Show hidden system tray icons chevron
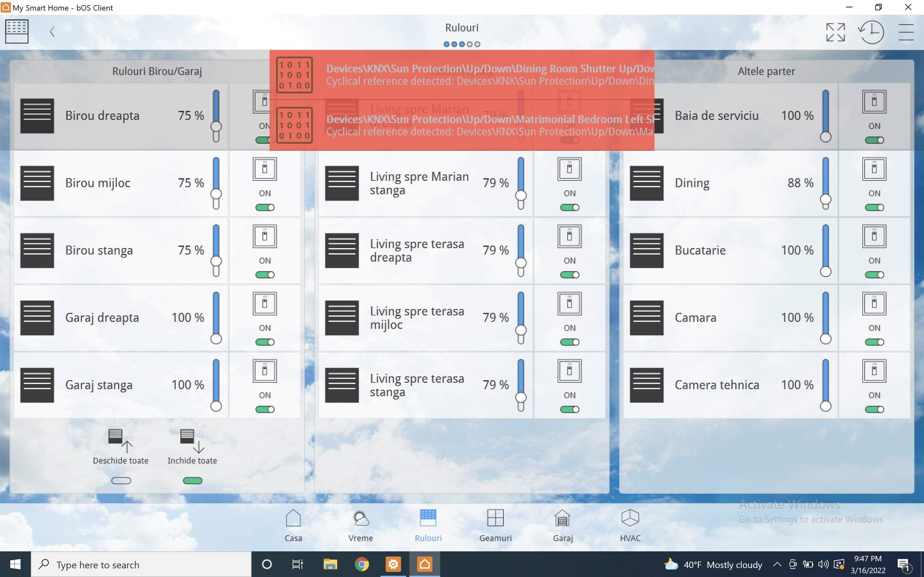 [777, 564]
